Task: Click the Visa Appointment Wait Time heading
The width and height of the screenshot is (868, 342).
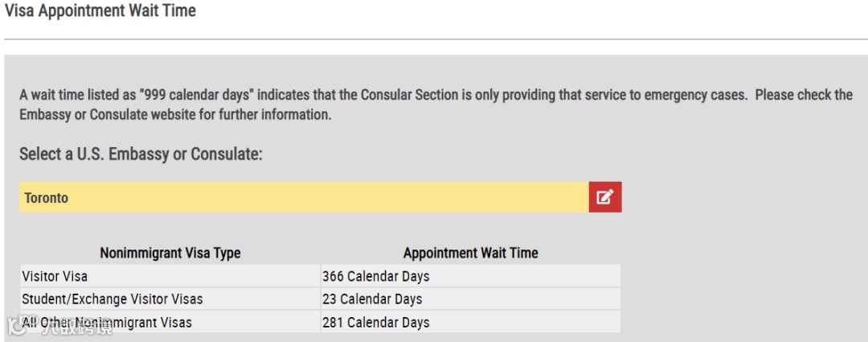Action: click(100, 11)
